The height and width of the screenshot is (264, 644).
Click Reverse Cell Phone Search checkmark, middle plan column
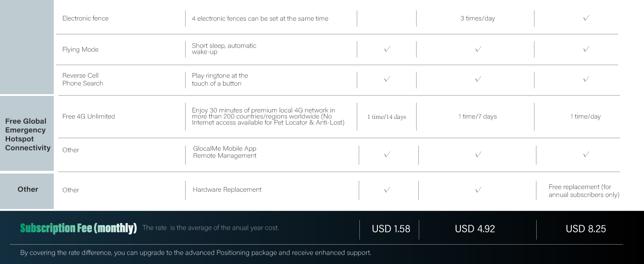tap(478, 79)
